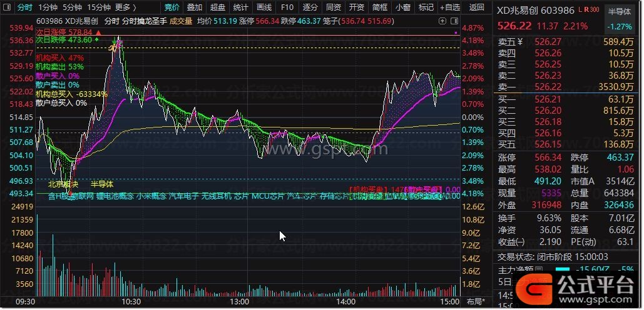Open the 标记 mark tool

[426, 7]
